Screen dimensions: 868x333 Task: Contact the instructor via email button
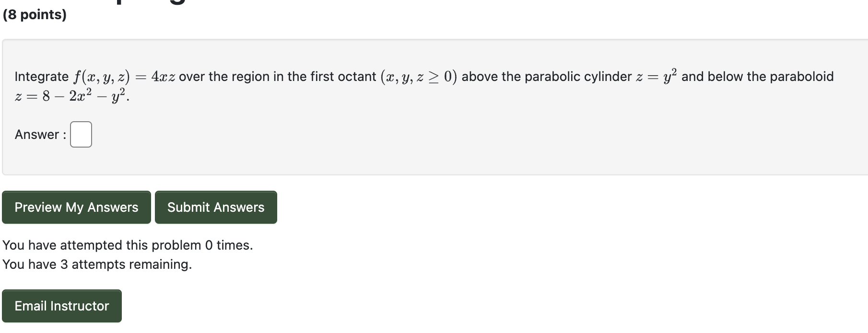click(x=62, y=306)
